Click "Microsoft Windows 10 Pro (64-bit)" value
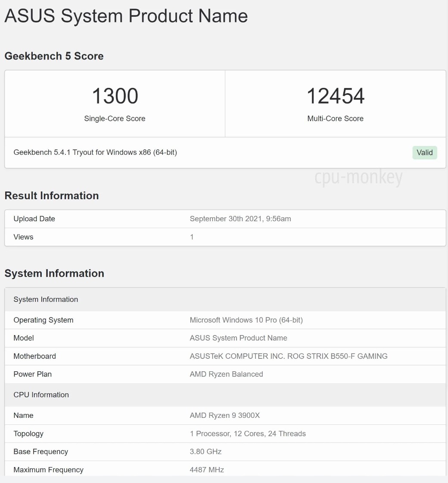Image resolution: width=448 pixels, height=483 pixels. point(246,320)
